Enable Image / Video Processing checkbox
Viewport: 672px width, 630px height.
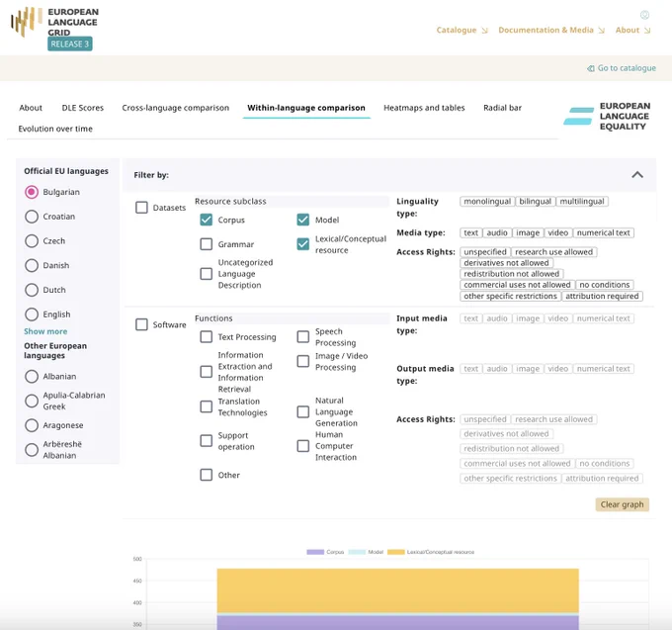coord(303,361)
